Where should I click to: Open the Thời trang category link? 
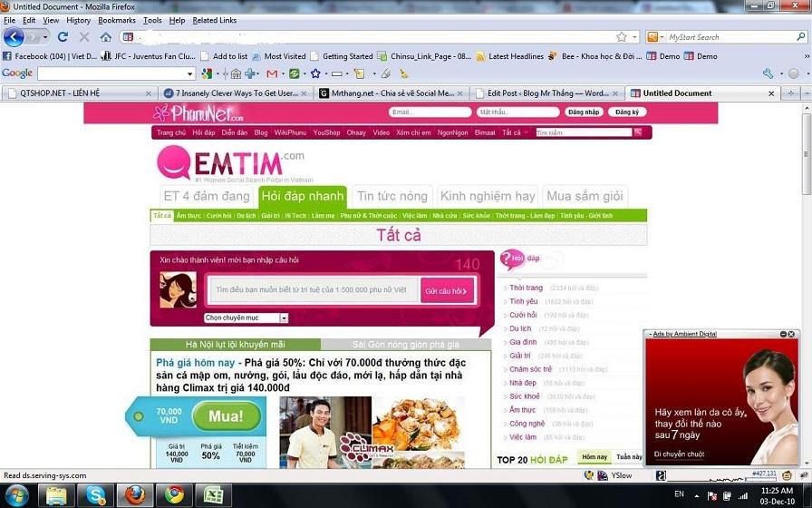coord(526,288)
